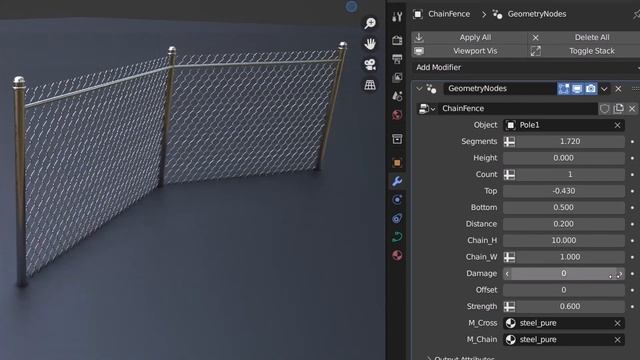Decrease Damage with the left arrow
This screenshot has width=640, height=360.
click(x=507, y=274)
